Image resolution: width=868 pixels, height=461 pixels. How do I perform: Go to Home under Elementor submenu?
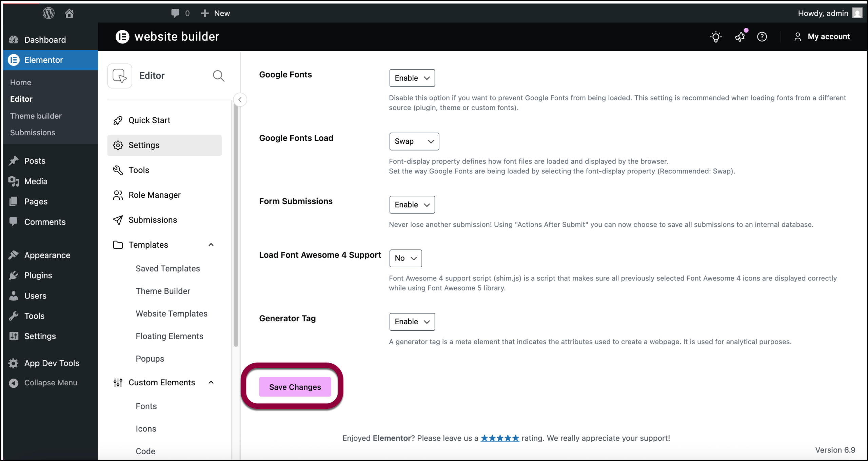tap(21, 82)
